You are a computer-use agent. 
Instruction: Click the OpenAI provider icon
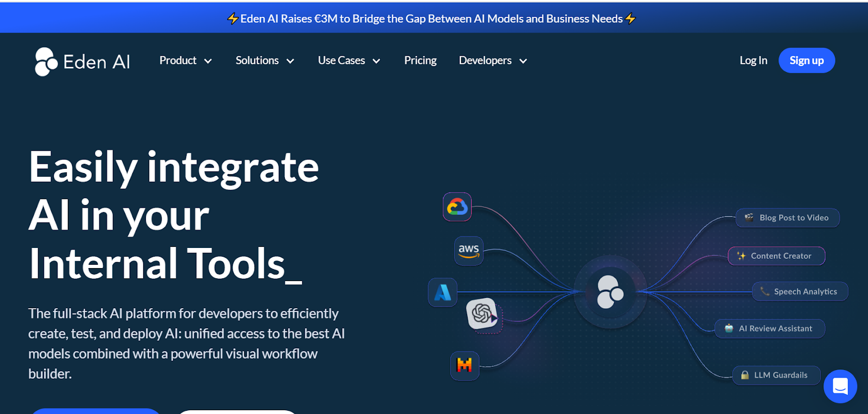click(x=482, y=313)
